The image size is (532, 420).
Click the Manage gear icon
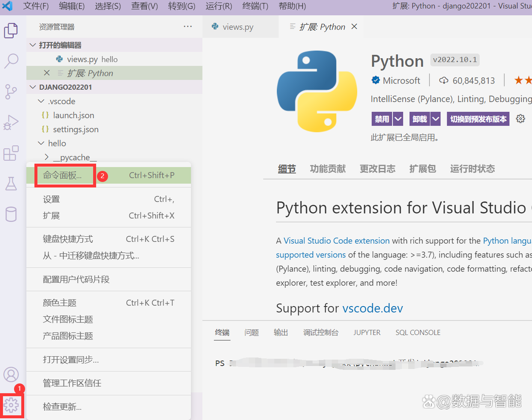[12, 405]
